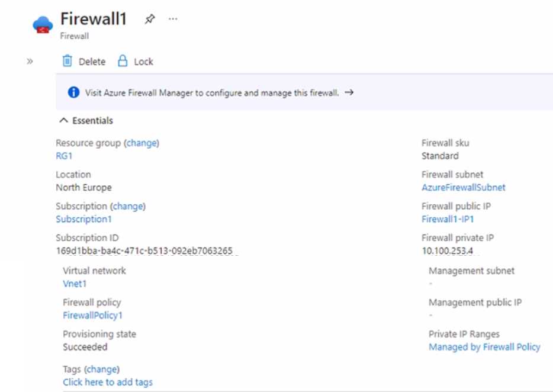Open the Vnet1 virtual network
Image resolution: width=553 pixels, height=392 pixels.
coord(75,284)
